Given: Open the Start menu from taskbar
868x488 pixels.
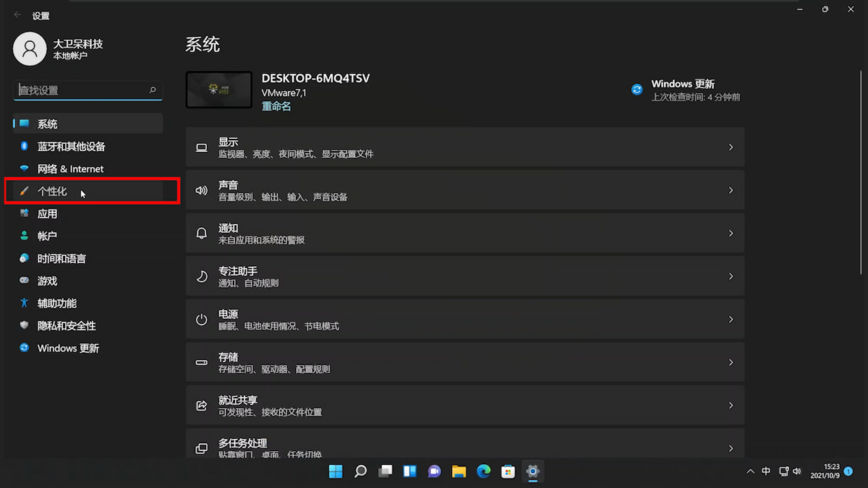Looking at the screenshot, I should pos(336,471).
